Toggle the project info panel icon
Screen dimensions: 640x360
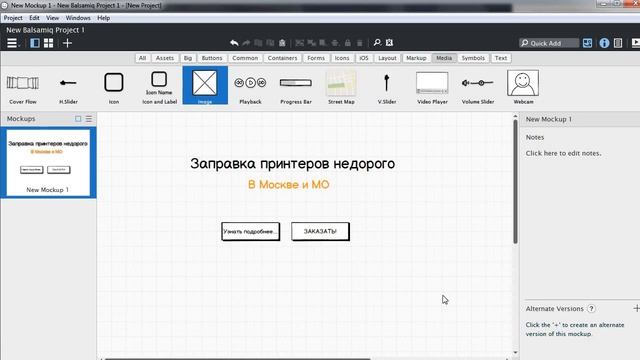(618, 43)
